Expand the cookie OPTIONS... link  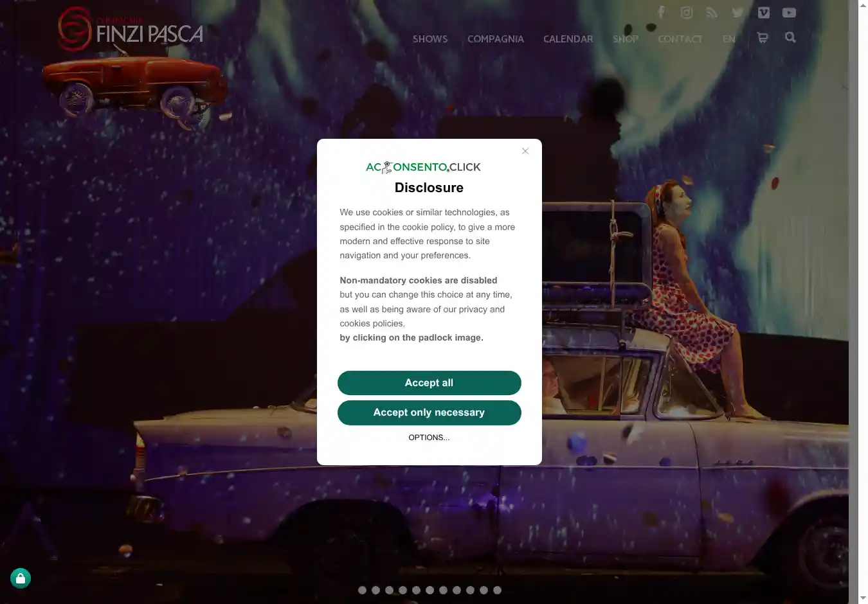coord(429,438)
